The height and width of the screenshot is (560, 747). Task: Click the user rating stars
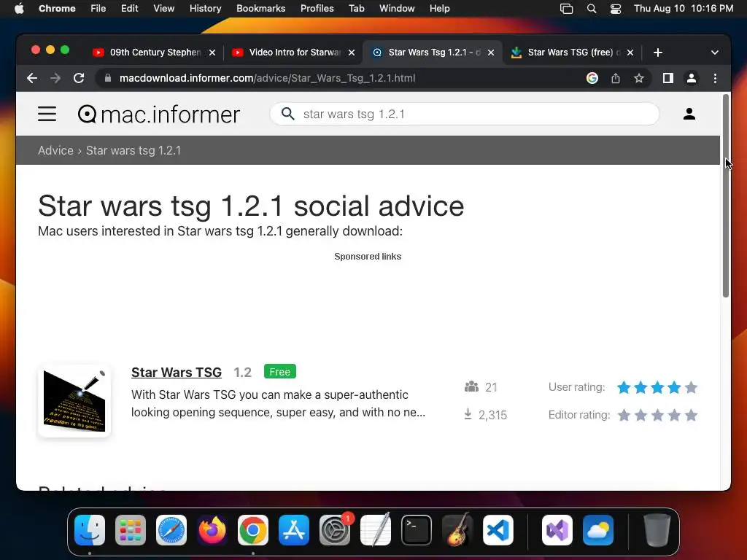[657, 388]
